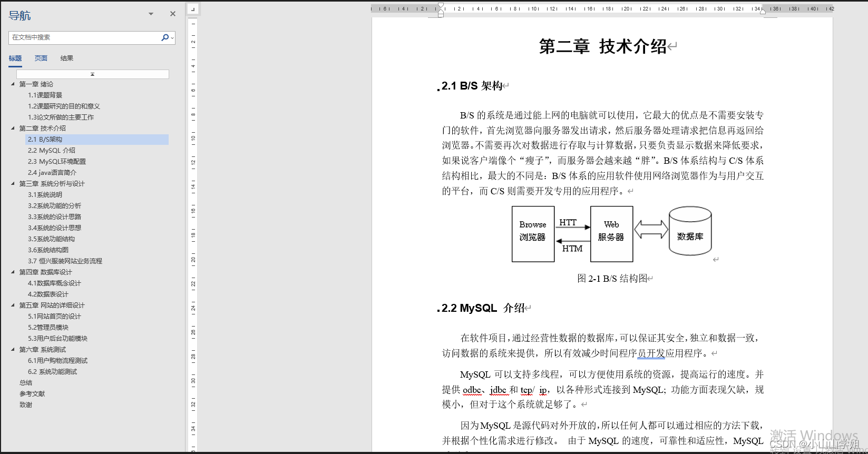
Task: Switch to the 标题 tab
Action: pos(15,58)
